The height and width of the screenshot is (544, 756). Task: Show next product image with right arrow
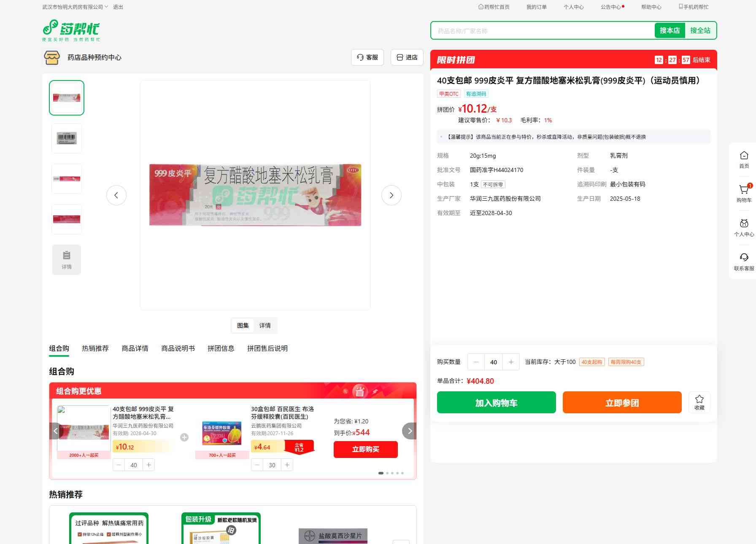coord(391,195)
